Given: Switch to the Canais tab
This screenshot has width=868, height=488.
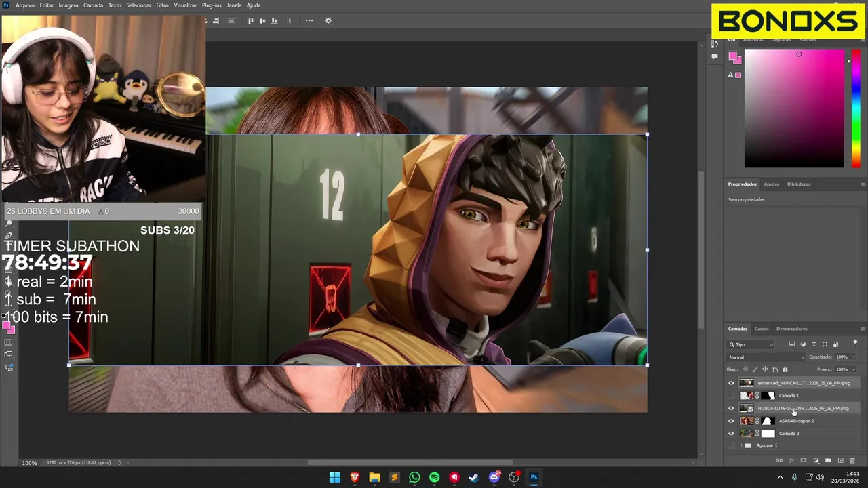Looking at the screenshot, I should coord(762,329).
